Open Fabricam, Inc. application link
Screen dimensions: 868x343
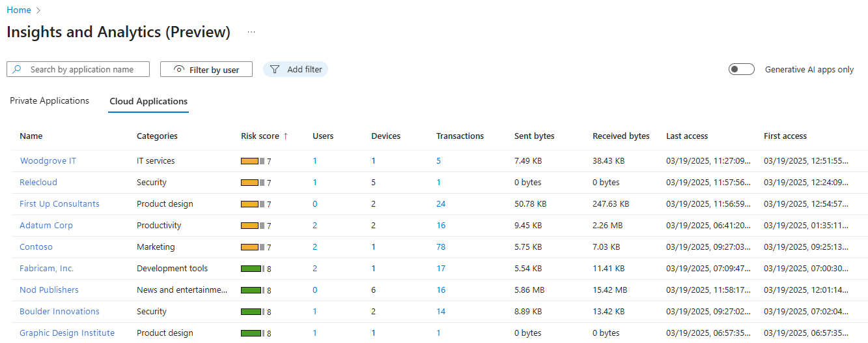tap(47, 269)
